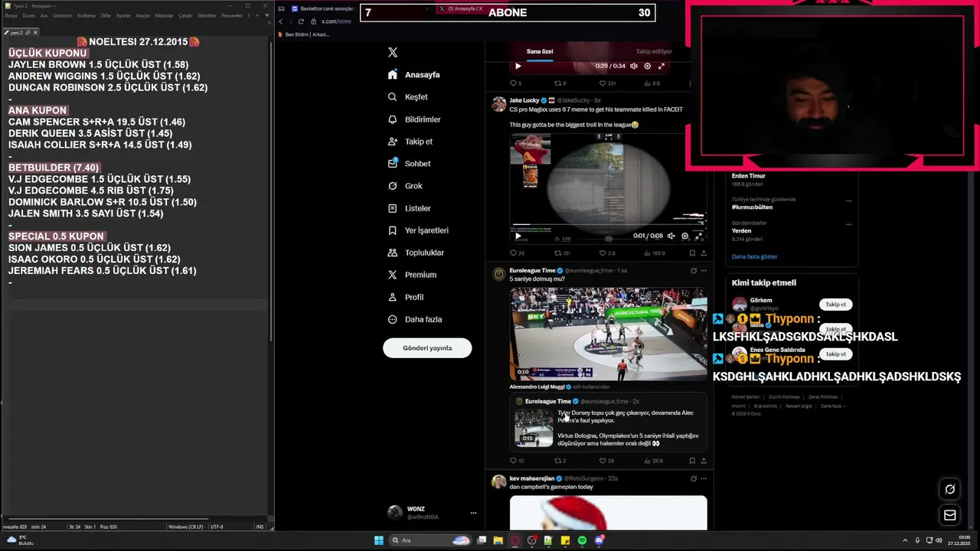Play Jake Lucky's video

(x=518, y=236)
